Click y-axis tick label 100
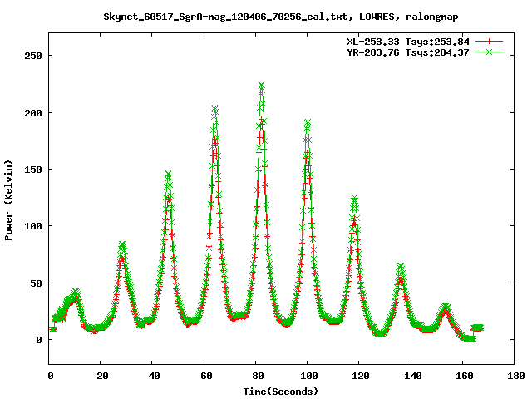 pos(33,226)
